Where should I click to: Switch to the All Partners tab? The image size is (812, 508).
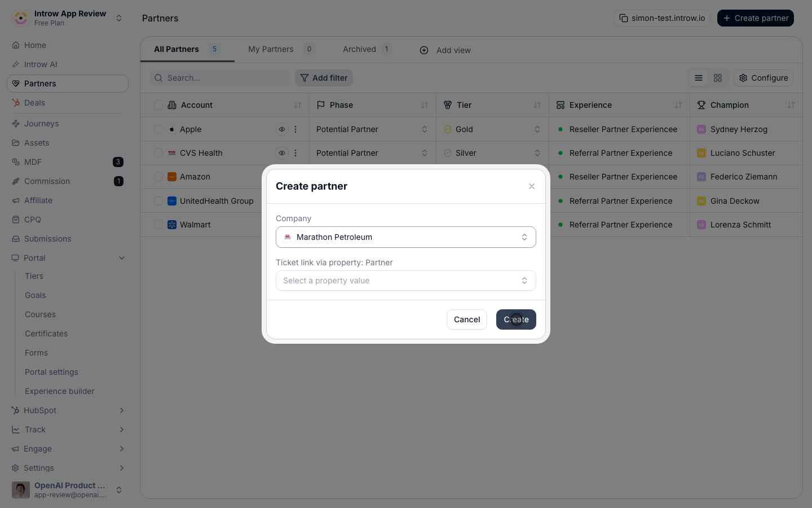coord(187,49)
